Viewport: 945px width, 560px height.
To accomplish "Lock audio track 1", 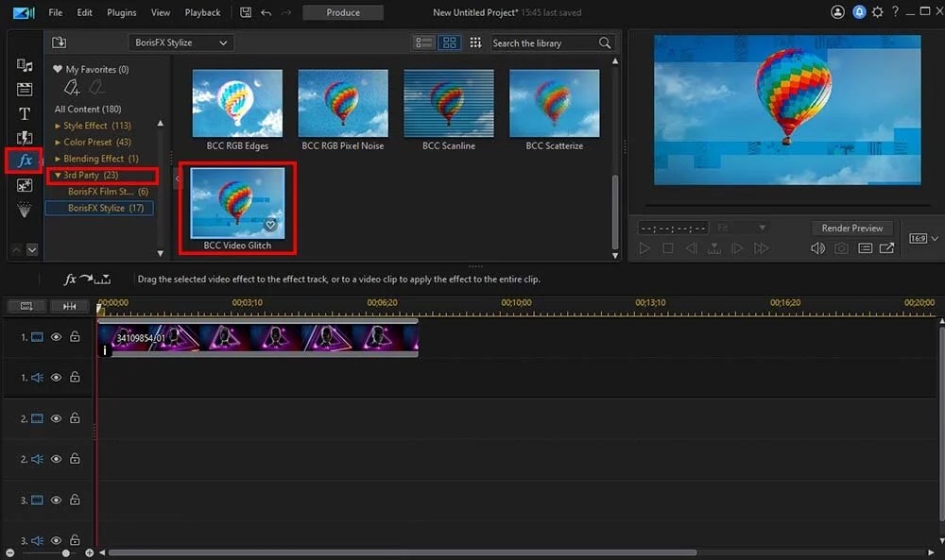I will coord(75,377).
